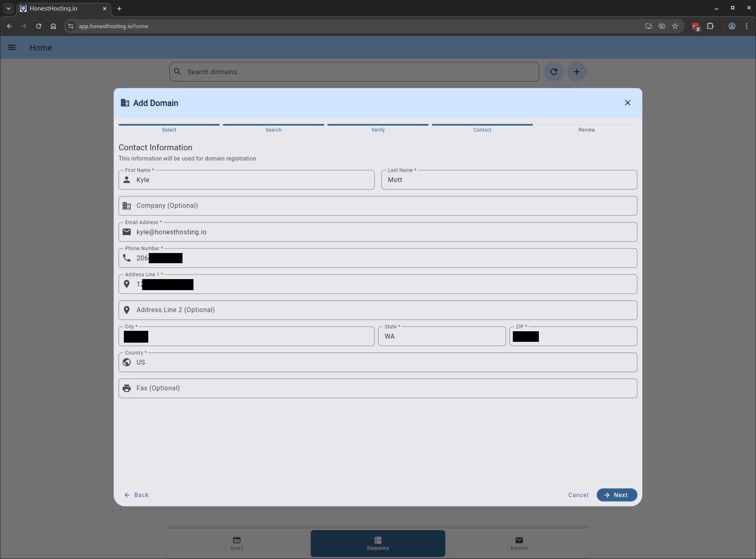Click the plus add domain icon
The height and width of the screenshot is (559, 756).
(x=576, y=72)
